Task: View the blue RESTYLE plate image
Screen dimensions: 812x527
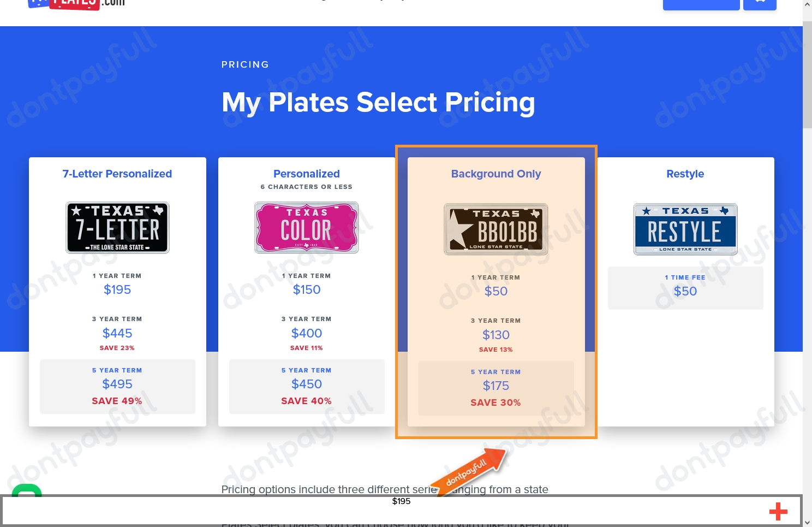Action: [685, 229]
